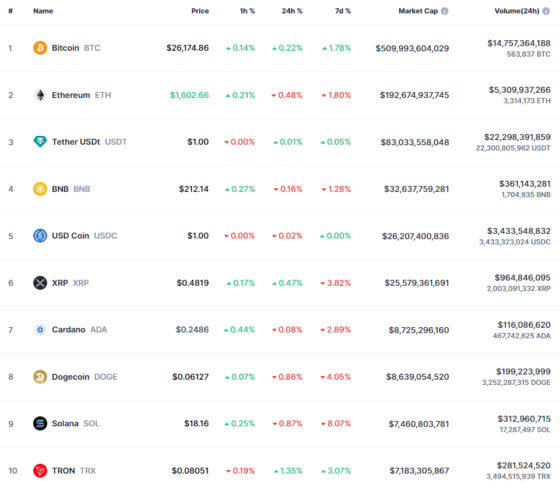The image size is (560, 487).
Task: Open Ethereum's $1,602.66 price link
Action: pos(189,95)
